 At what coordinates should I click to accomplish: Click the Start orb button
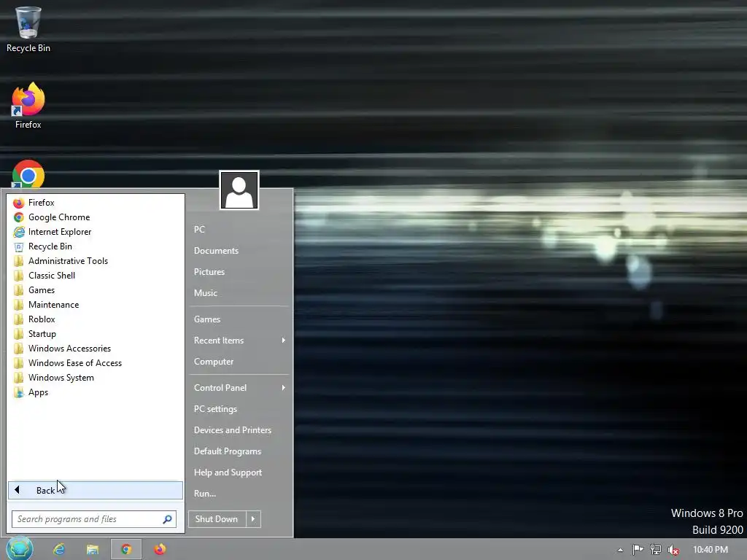pos(20,548)
